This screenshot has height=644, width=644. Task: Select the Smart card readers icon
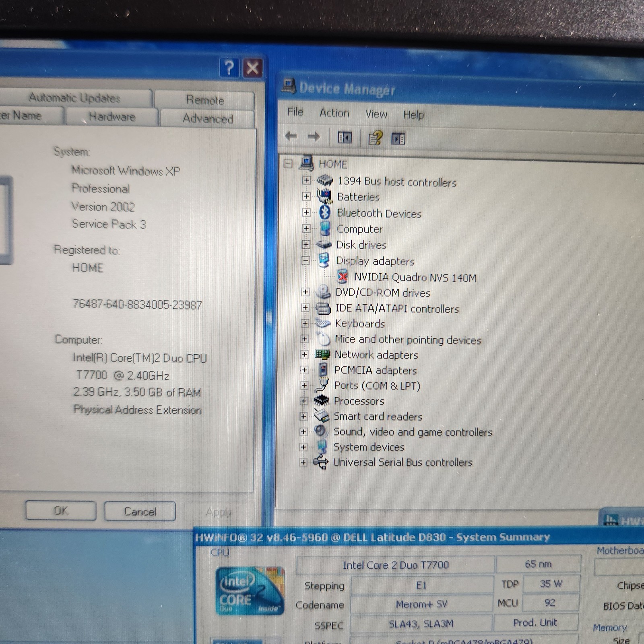[x=321, y=415]
